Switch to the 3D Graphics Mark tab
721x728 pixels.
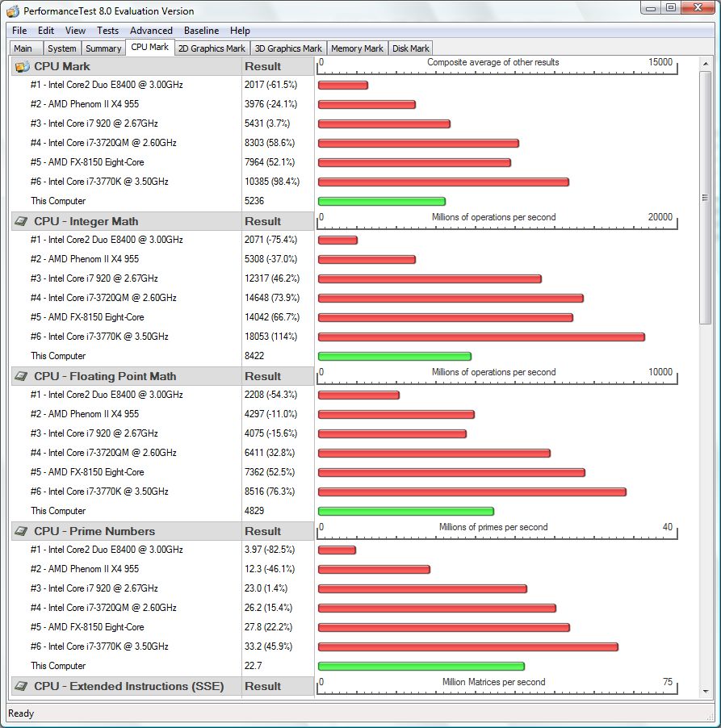click(x=288, y=48)
